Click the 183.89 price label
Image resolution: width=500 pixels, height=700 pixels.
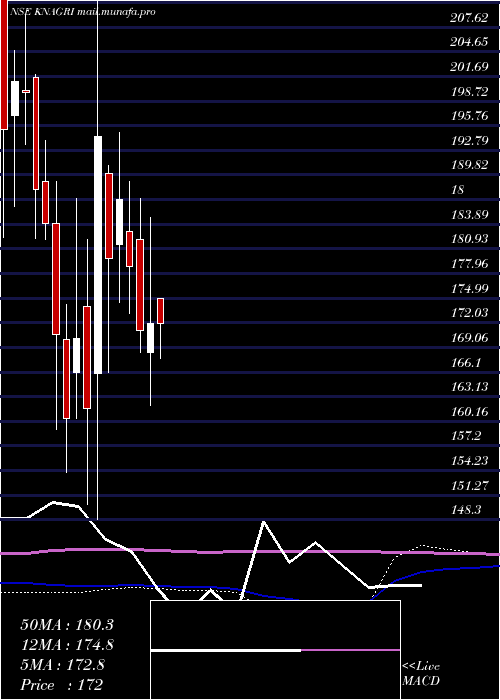tap(470, 215)
